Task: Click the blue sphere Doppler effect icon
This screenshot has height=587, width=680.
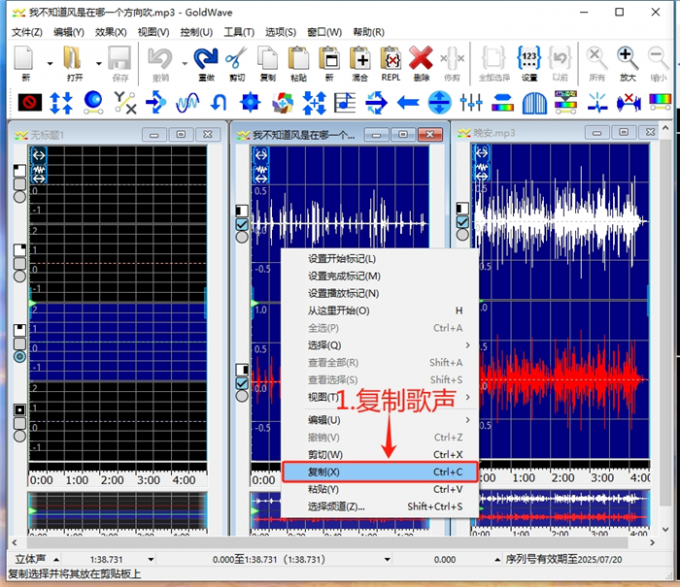Action: [x=93, y=103]
